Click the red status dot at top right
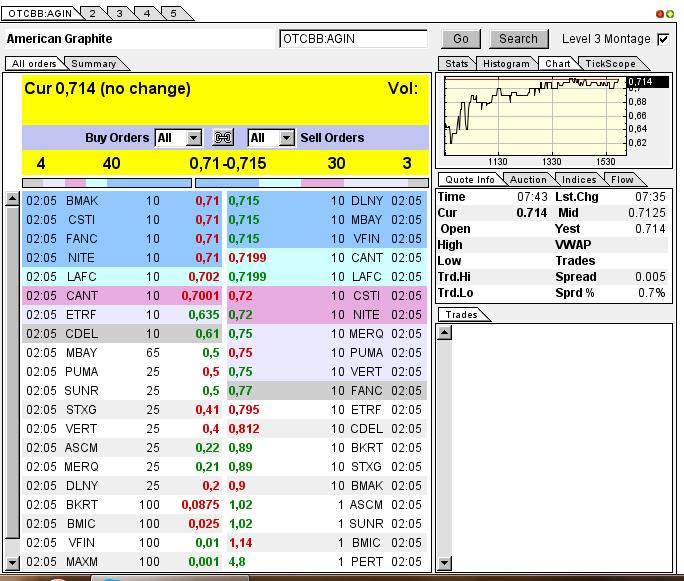 (660, 14)
